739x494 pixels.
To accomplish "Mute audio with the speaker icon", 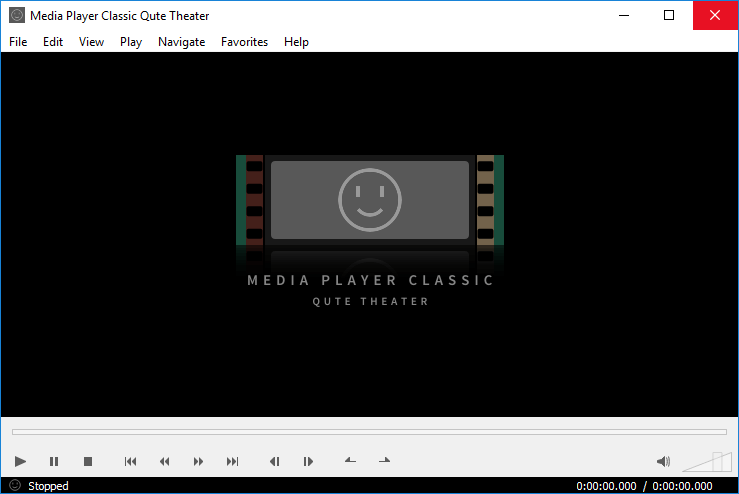I will [x=662, y=461].
